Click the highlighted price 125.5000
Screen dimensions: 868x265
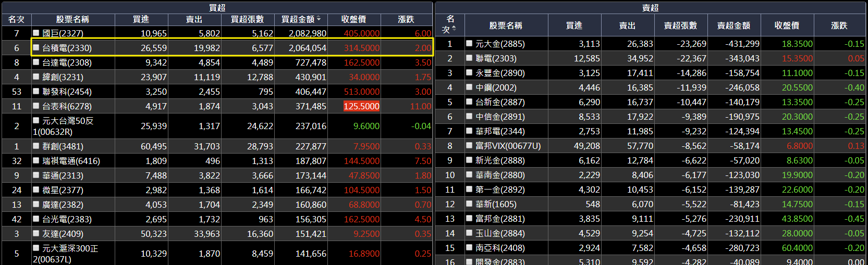pyautogui.click(x=361, y=106)
